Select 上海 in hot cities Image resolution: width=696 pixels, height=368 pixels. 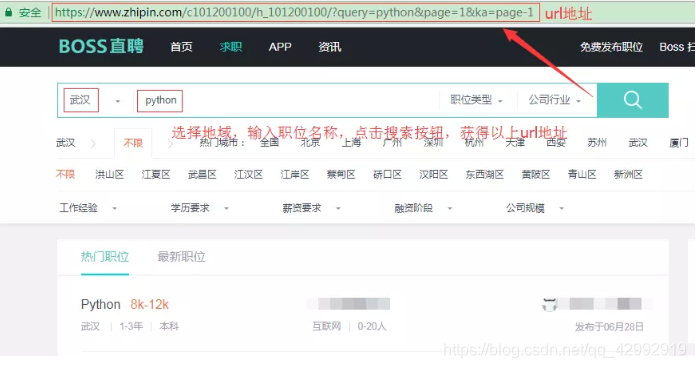[x=351, y=143]
